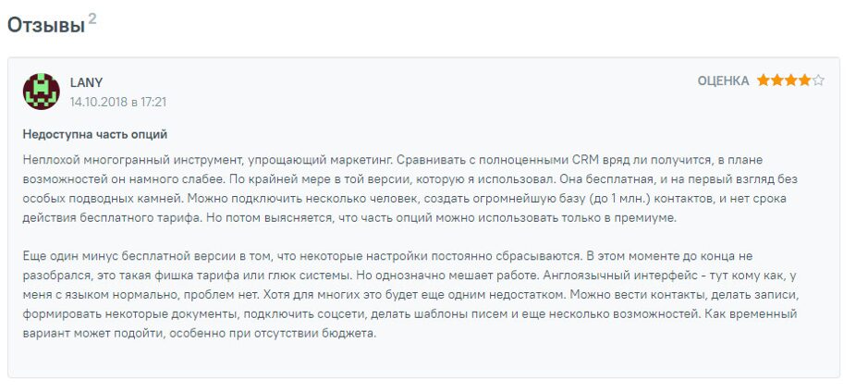Click the empty fifth rating star
The height and width of the screenshot is (392, 868).
(818, 81)
